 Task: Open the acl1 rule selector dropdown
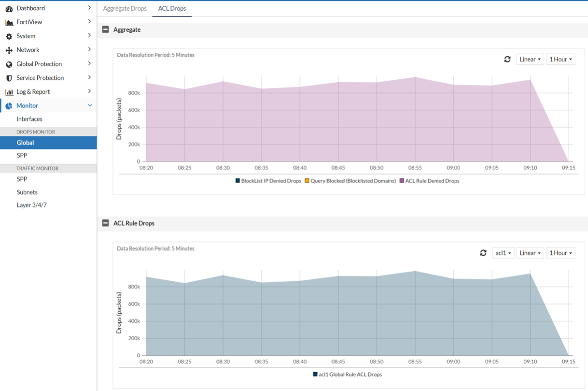503,252
